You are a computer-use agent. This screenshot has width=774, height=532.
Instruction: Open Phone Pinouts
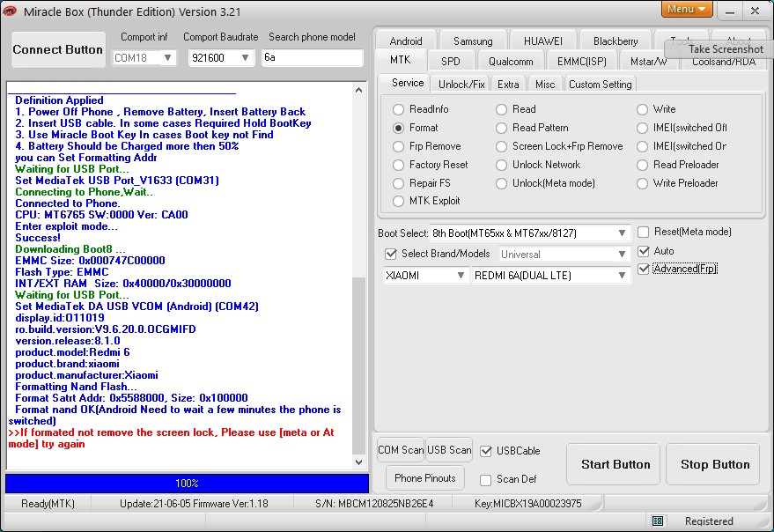tap(424, 478)
